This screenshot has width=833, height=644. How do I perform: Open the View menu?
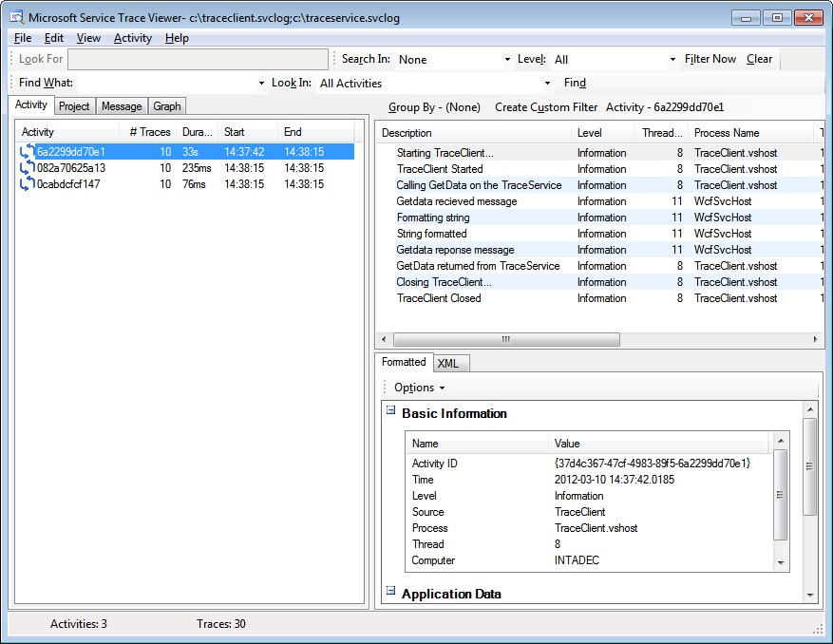(88, 38)
